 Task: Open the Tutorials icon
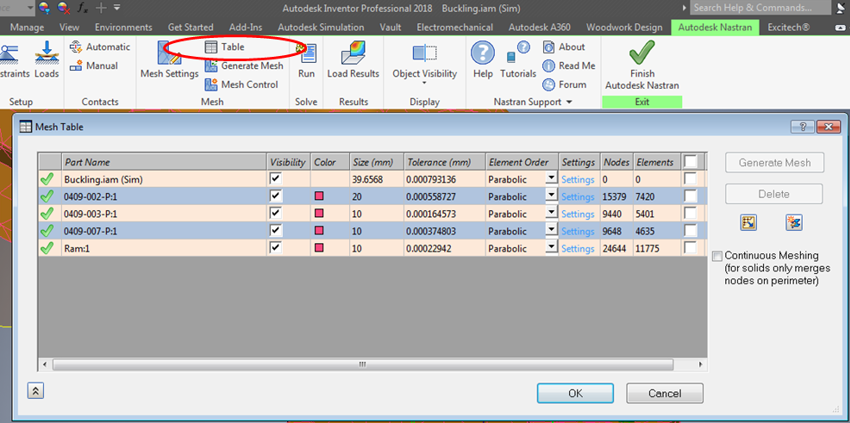coord(518,53)
